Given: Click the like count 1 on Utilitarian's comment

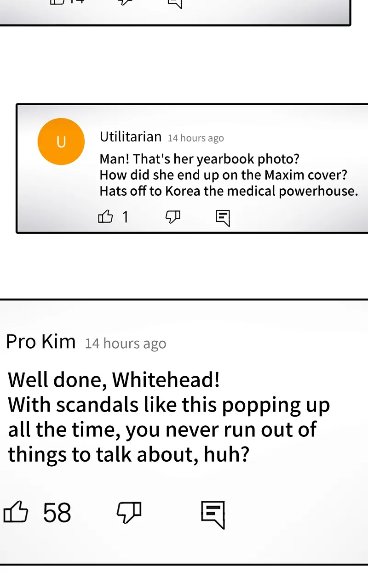Looking at the screenshot, I should (125, 217).
